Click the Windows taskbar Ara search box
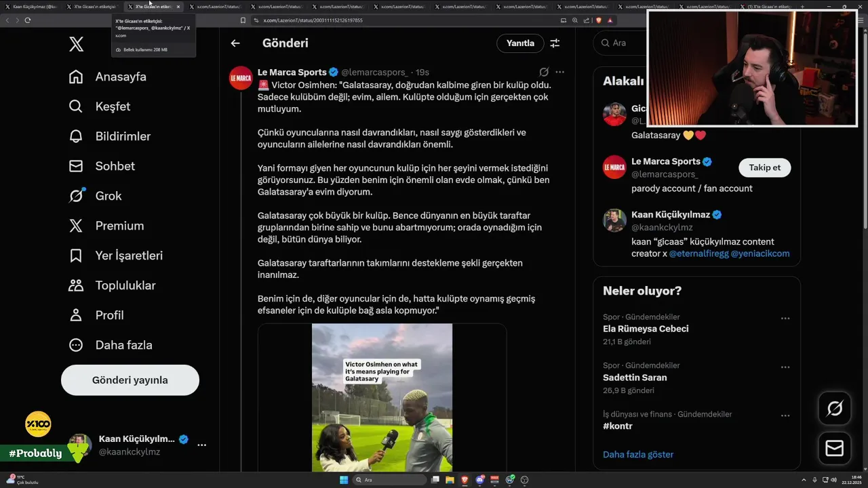The width and height of the screenshot is (868, 488). pyautogui.click(x=389, y=480)
